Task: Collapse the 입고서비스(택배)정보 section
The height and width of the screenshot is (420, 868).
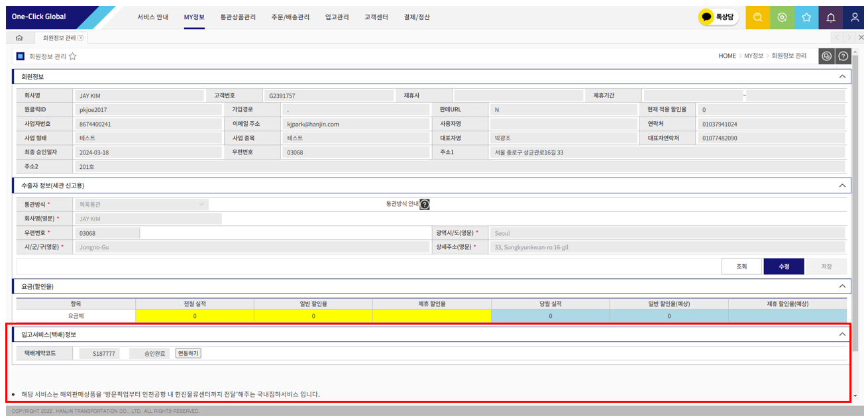Action: click(842, 335)
